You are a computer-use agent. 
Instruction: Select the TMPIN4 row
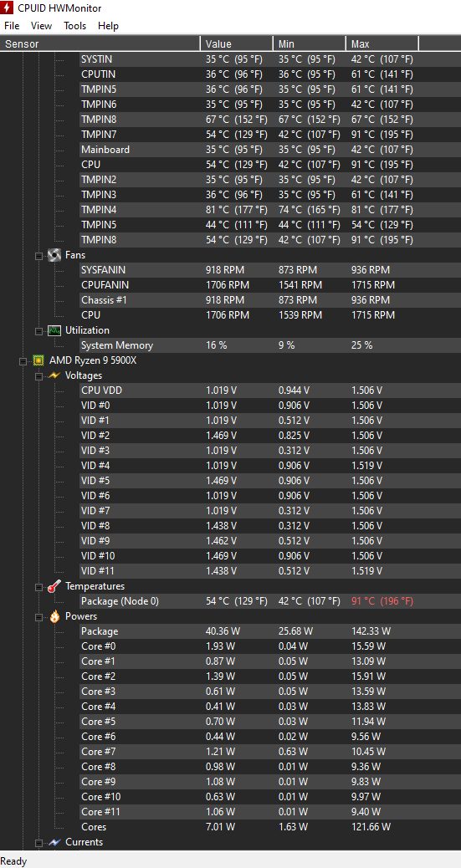click(270, 210)
